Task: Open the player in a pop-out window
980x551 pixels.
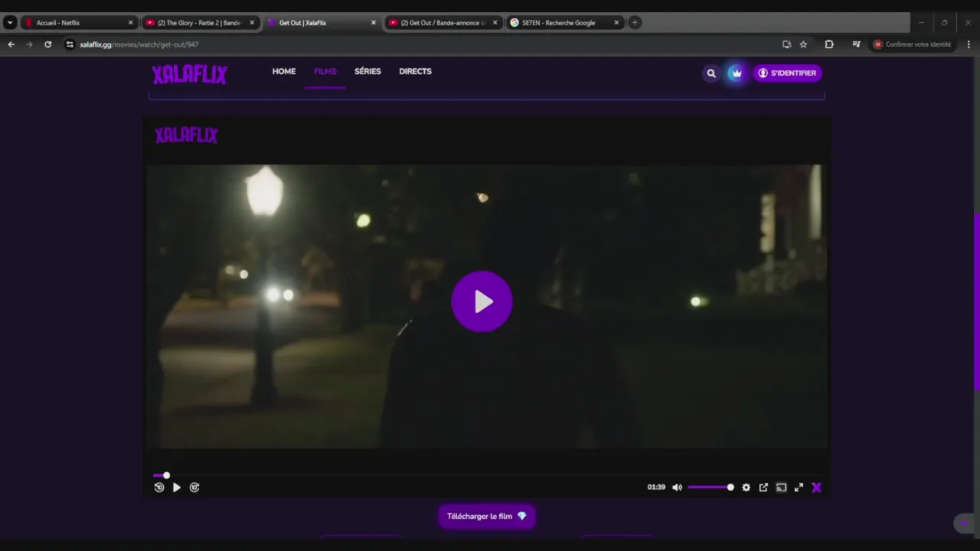Action: coord(763,487)
